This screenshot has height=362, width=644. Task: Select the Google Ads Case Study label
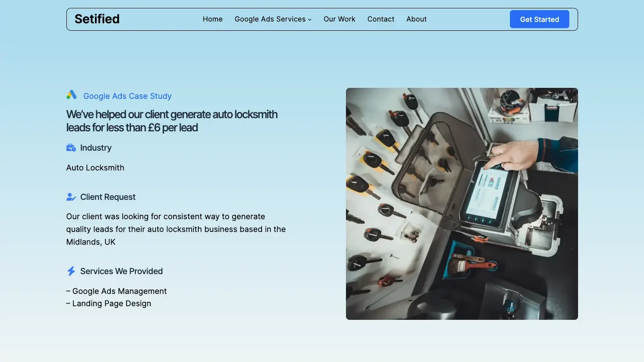[x=127, y=96]
